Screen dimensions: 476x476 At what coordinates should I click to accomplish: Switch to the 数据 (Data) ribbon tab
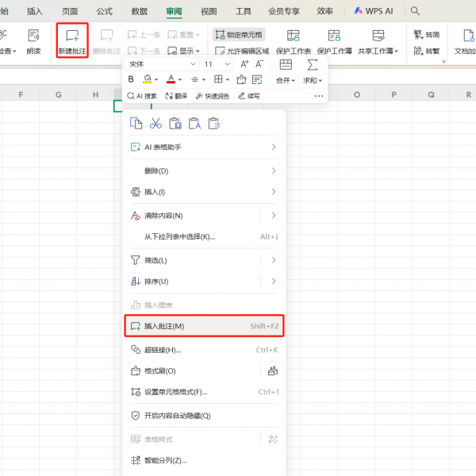[x=140, y=11]
